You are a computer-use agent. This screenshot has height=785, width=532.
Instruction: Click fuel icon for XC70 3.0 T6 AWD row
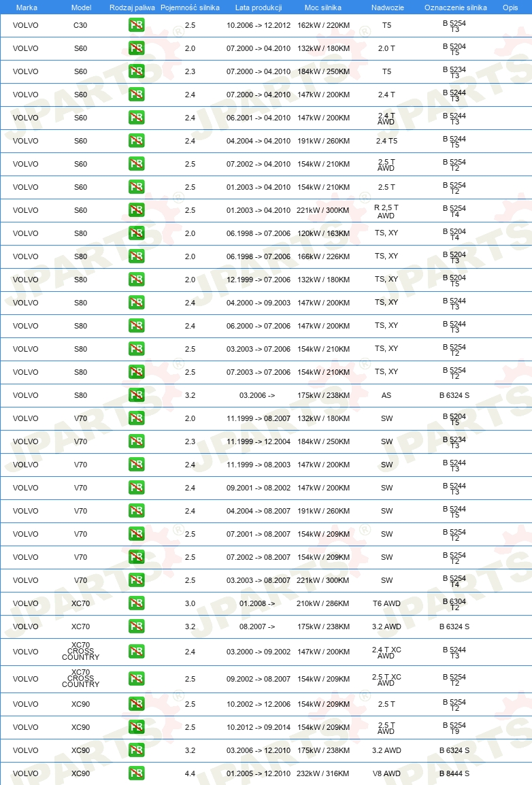(136, 603)
